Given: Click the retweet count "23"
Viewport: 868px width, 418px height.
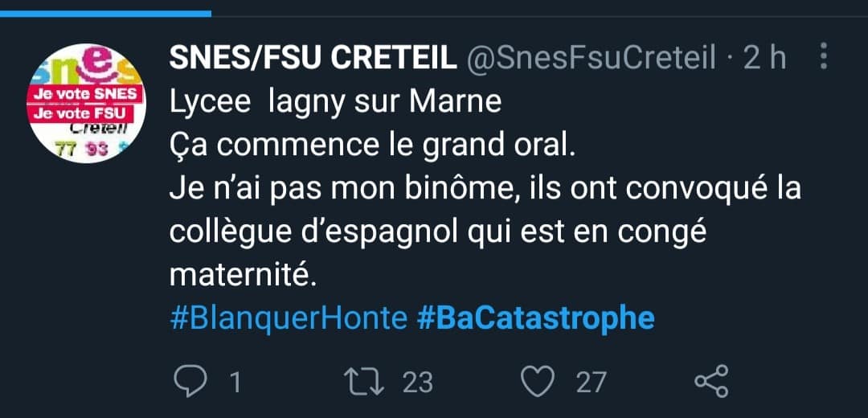Looking at the screenshot, I should point(417,382).
